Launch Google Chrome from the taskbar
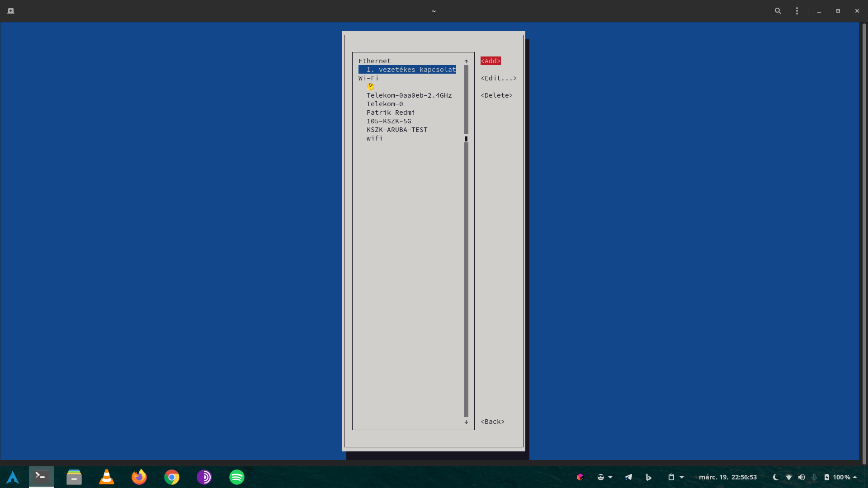This screenshot has width=868, height=488. 172,477
